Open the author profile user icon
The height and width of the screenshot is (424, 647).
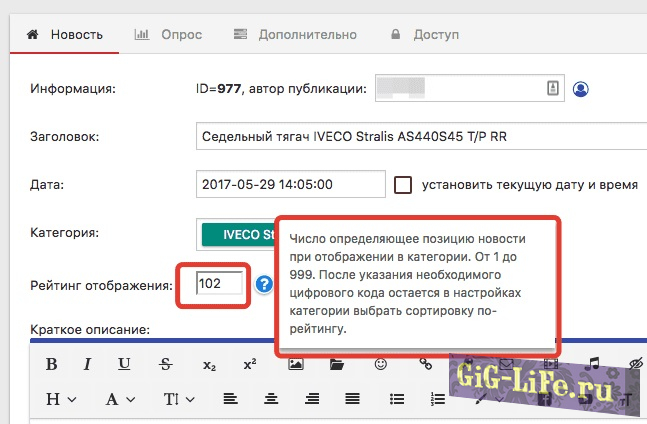pyautogui.click(x=581, y=89)
